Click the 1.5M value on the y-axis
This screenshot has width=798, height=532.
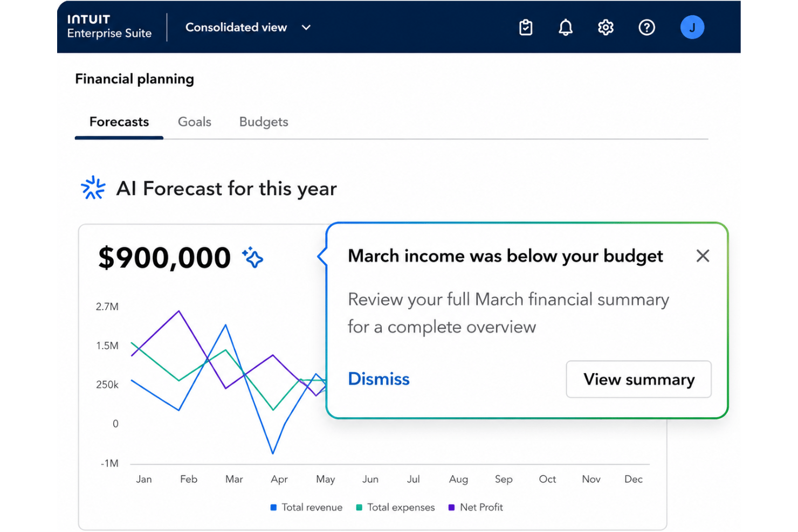[x=107, y=346]
